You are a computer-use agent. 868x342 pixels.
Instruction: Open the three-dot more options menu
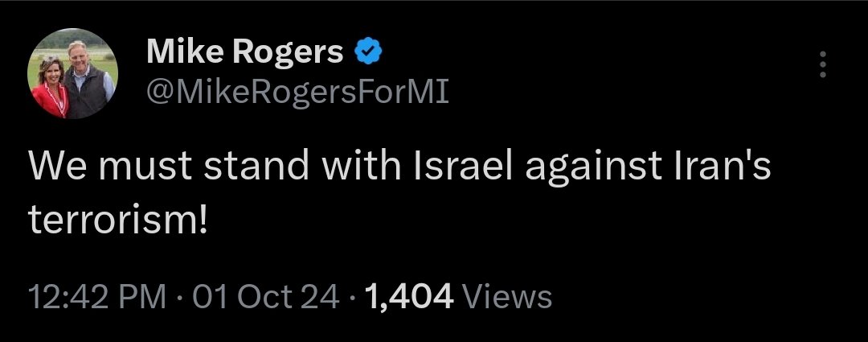[821, 64]
